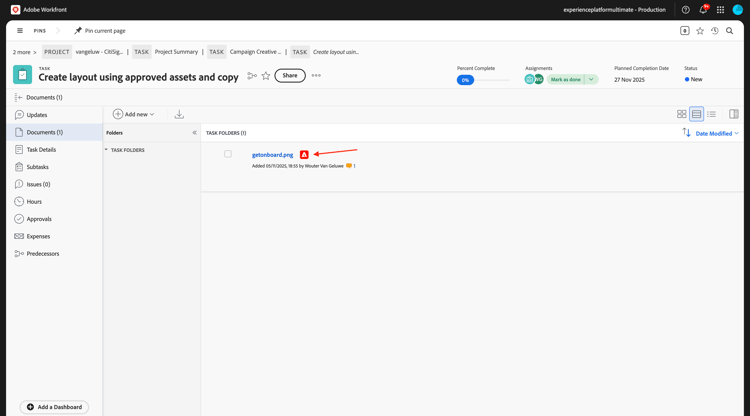This screenshot has height=416, width=750.
Task: Collapse the TASK FOLDERS tree
Action: 106,150
